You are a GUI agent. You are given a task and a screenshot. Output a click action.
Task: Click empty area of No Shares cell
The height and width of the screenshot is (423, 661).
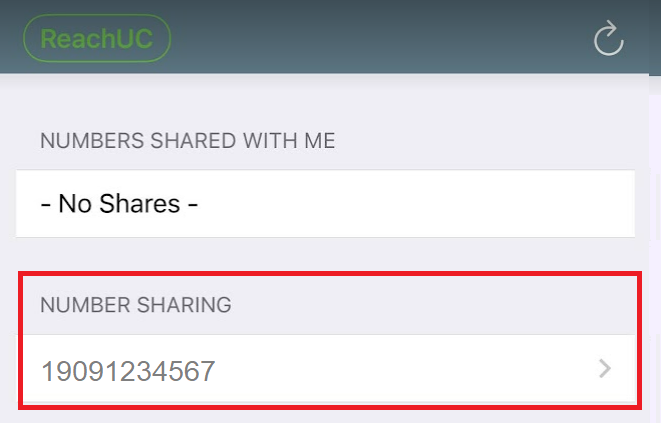pos(417,204)
